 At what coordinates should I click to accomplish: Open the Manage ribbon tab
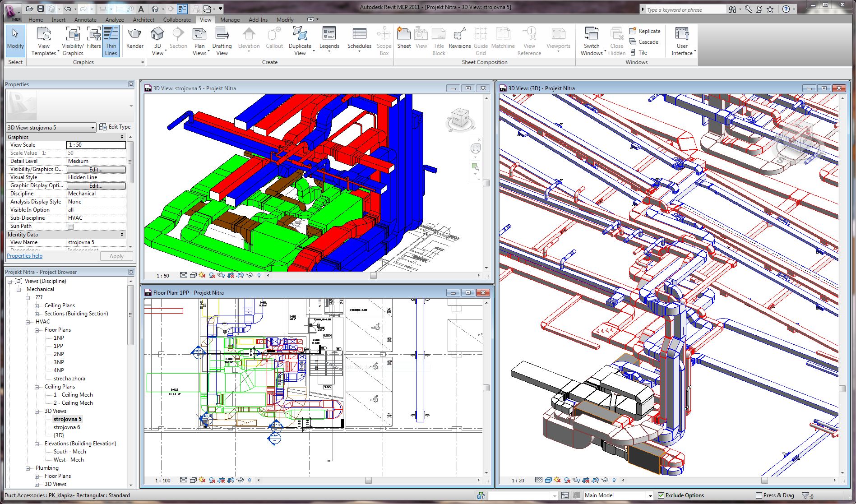(x=230, y=20)
